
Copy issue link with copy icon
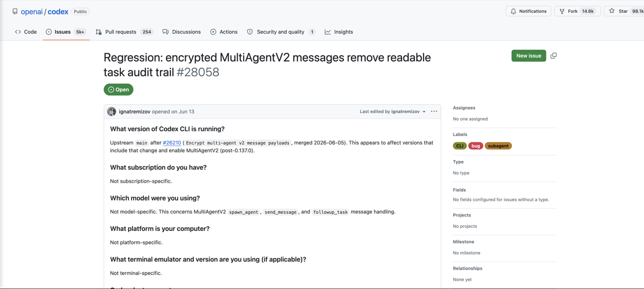(553, 56)
